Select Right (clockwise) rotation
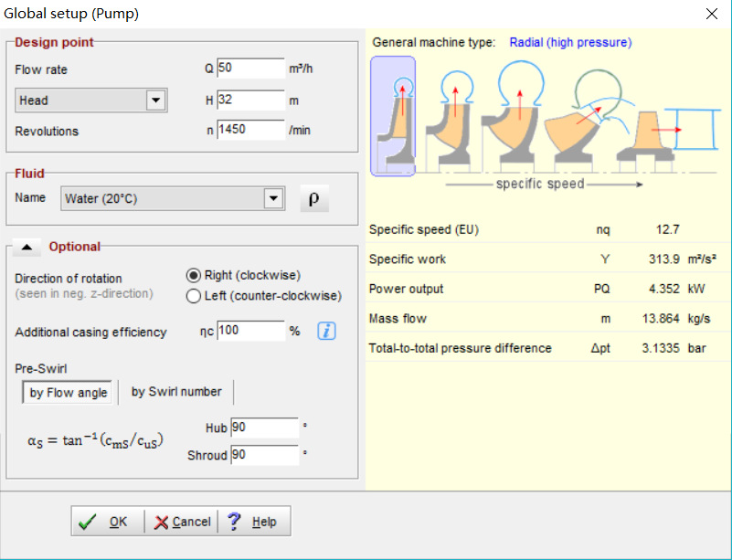Screen dimensions: 732x560 193,275
